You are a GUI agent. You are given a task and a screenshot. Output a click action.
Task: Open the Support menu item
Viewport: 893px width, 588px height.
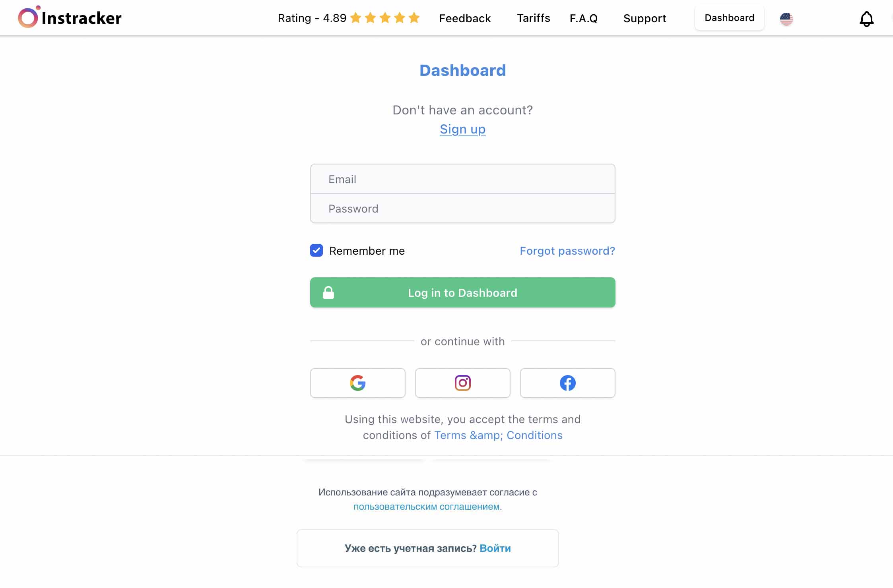(x=644, y=18)
